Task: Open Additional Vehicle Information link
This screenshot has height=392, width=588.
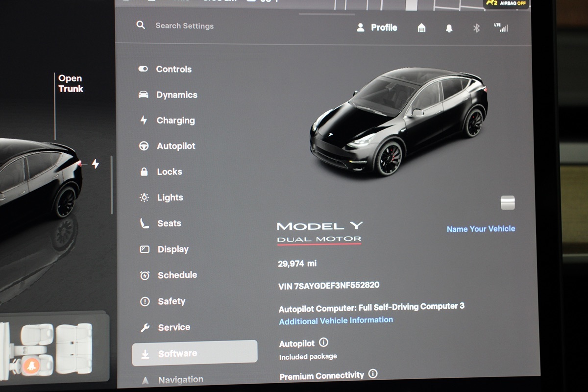Action: [x=336, y=320]
